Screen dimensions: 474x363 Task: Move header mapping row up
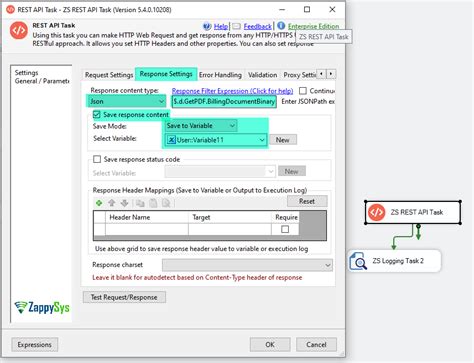coord(112,203)
